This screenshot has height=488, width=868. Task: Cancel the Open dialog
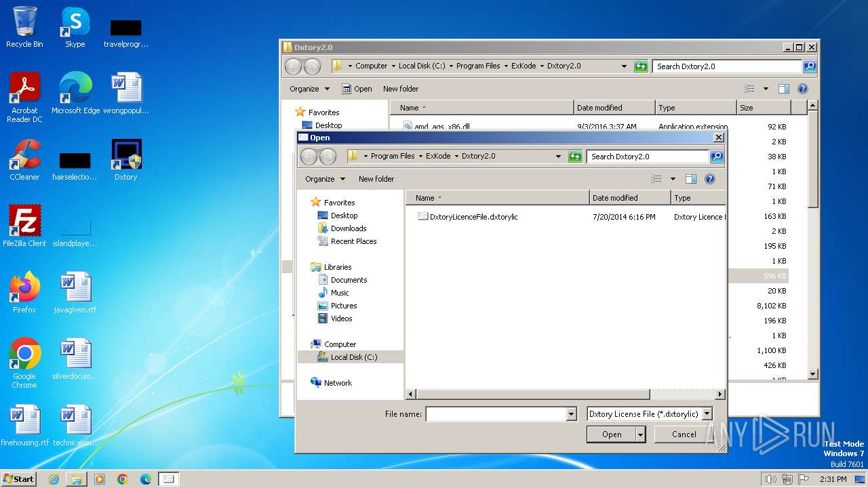pos(684,434)
